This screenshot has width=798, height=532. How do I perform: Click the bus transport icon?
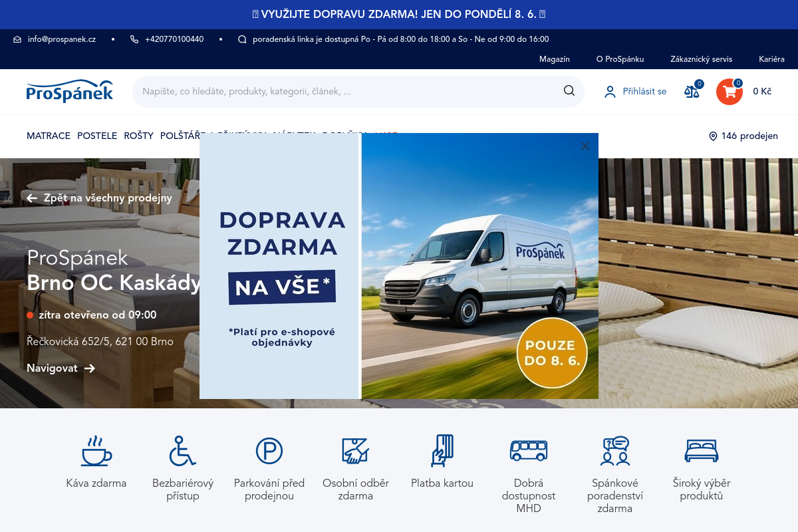[x=529, y=450]
